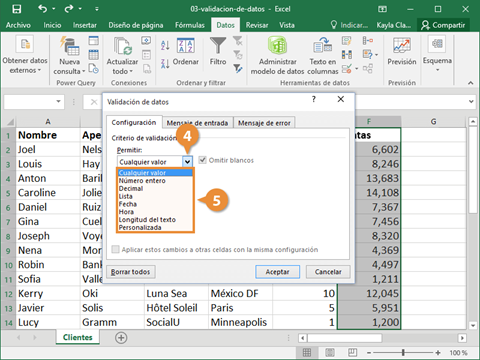Click Avanzadas filter icon

pyautogui.click(x=238, y=68)
